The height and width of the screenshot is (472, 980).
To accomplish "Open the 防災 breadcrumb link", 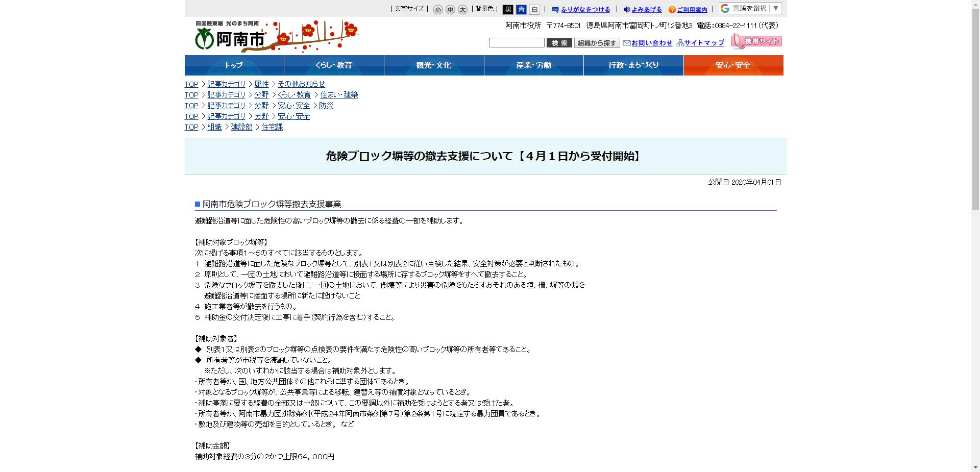I will [326, 106].
